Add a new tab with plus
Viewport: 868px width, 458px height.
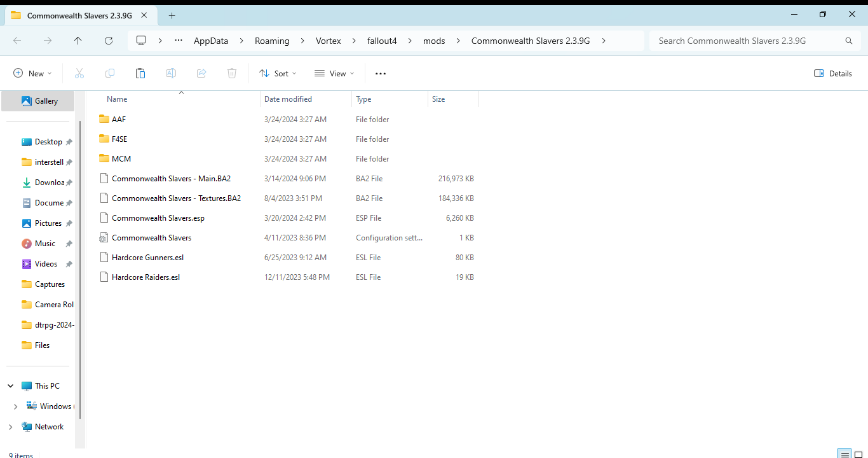point(172,15)
